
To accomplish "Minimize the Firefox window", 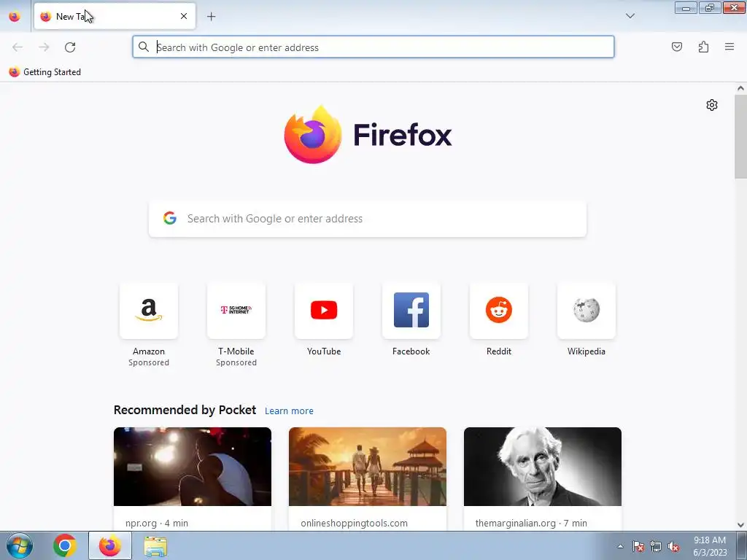I will point(686,7).
